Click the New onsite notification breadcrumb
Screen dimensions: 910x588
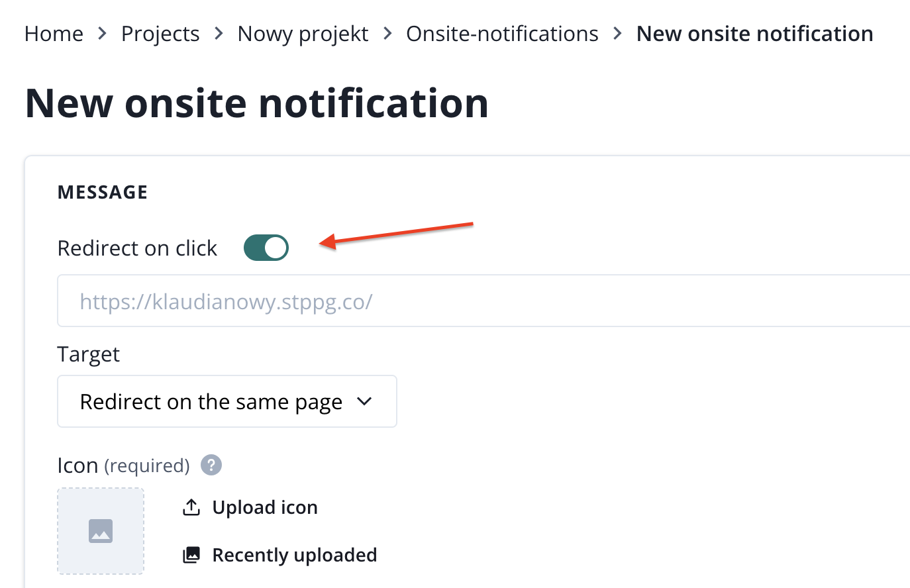[754, 34]
